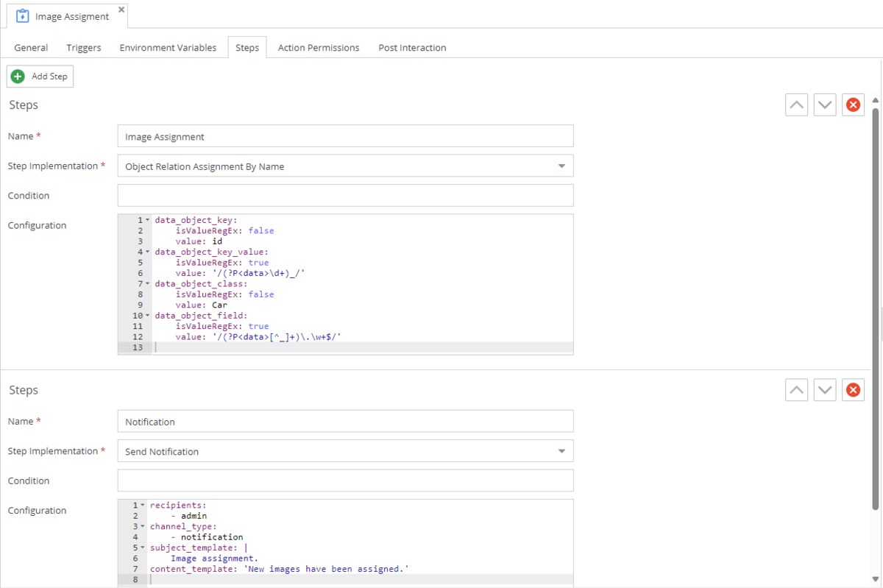The image size is (883, 588).
Task: Delete the Image Assignment step
Action: pos(853,105)
